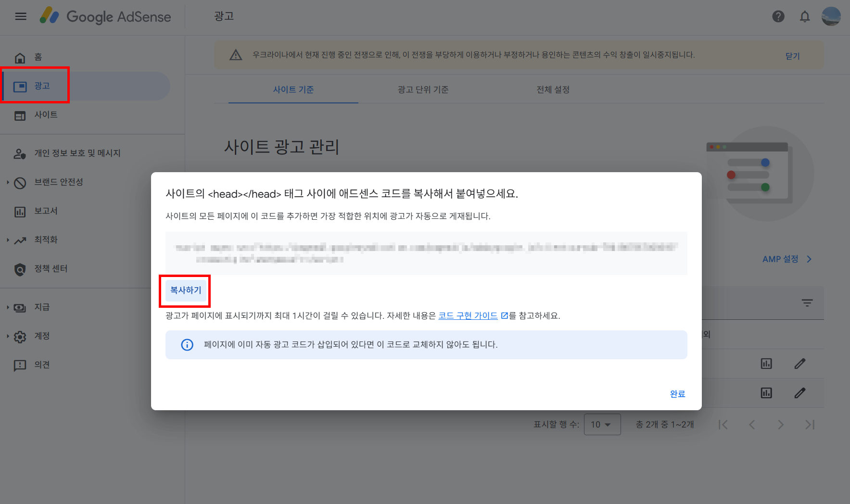Switch to 광고 단위 기준 tab
850x504 pixels.
tap(423, 89)
